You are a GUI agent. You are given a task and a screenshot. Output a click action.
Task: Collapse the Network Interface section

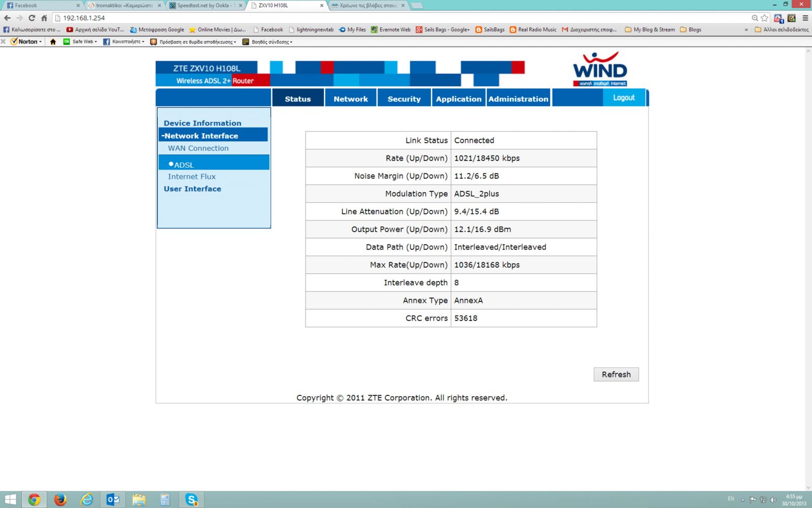click(x=213, y=136)
